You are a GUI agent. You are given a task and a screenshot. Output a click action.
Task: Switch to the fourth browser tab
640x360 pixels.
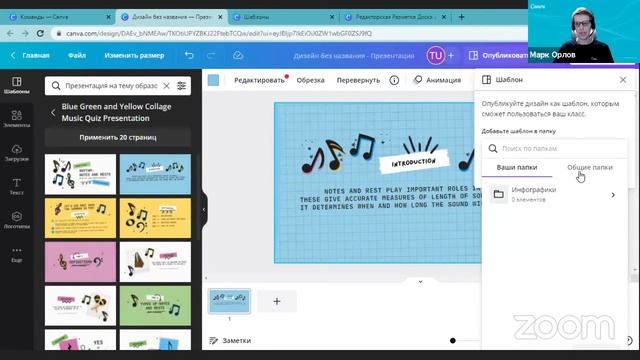click(x=395, y=17)
